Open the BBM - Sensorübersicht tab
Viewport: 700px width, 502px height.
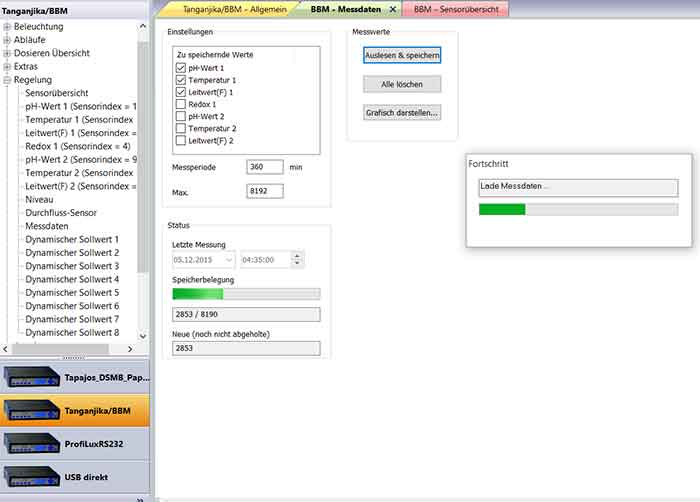point(456,8)
